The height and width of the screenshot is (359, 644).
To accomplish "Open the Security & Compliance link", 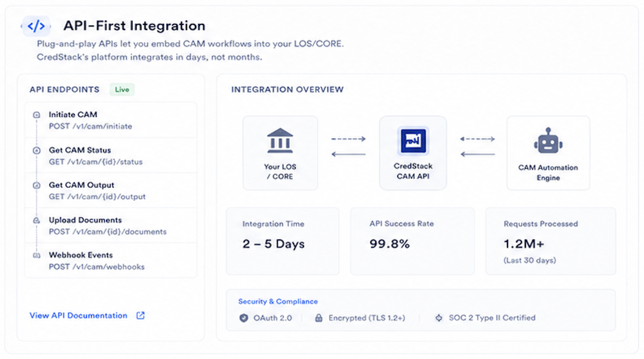I will (278, 302).
